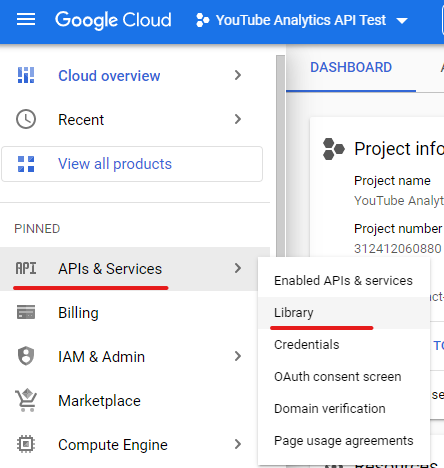
Task: Click the Billing credit card icon
Action: (26, 312)
